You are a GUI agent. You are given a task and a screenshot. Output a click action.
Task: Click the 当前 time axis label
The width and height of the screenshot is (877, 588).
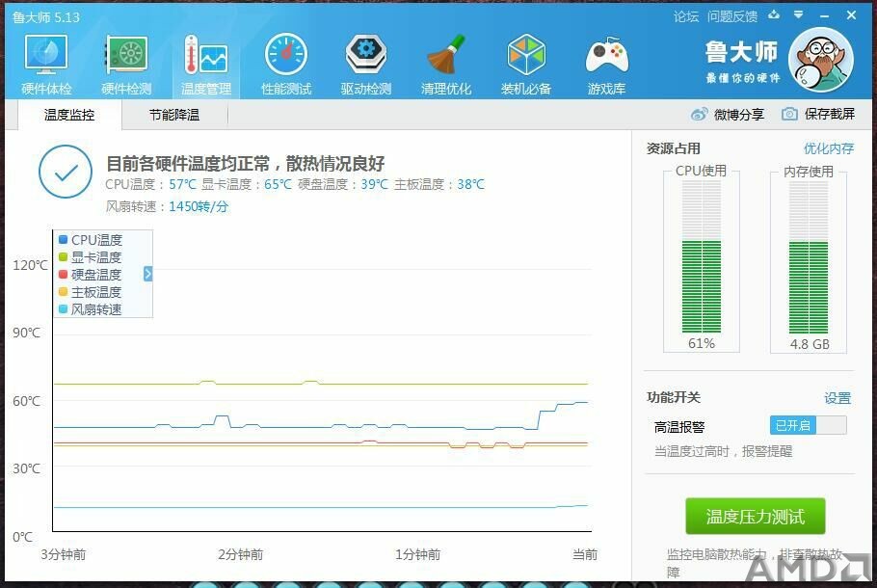585,554
